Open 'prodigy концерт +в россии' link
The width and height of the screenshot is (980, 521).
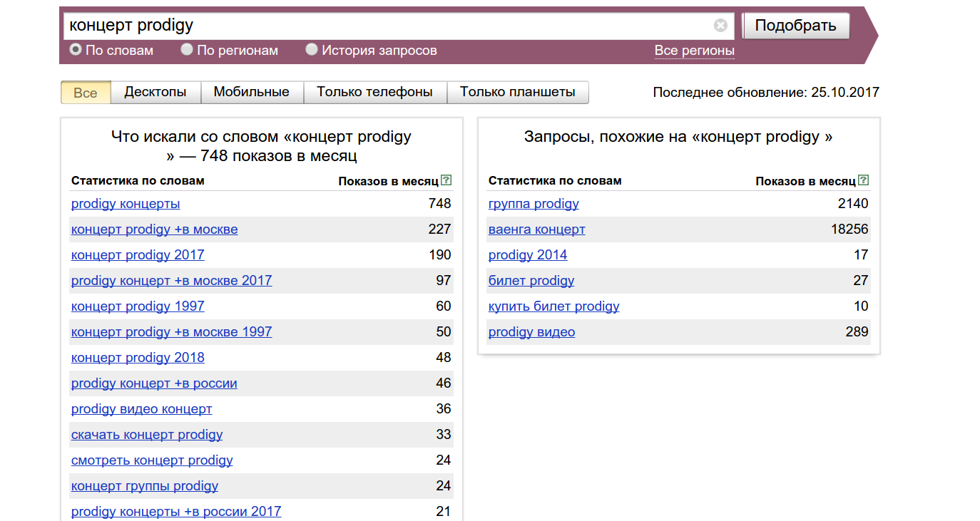pyautogui.click(x=154, y=383)
